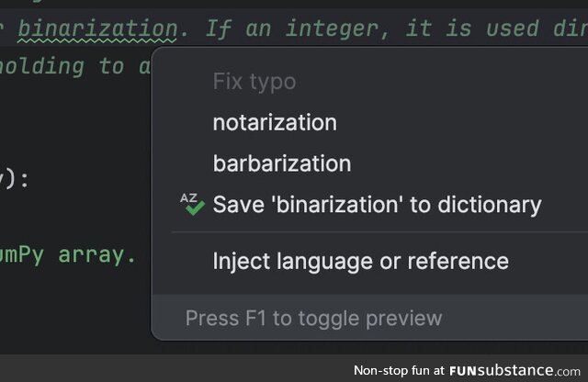588x382 pixels.
Task: Click the 'Fix typo' popup header
Action: (x=254, y=82)
